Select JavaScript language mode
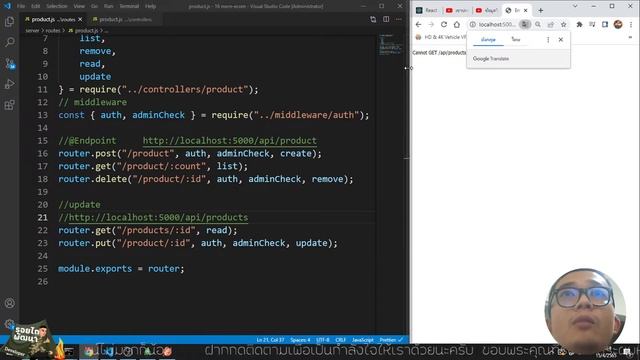640x360 pixels. pos(362,340)
